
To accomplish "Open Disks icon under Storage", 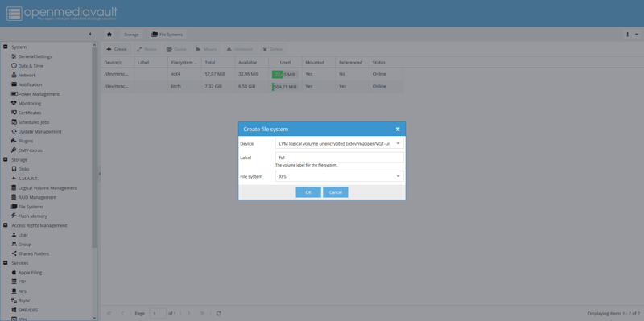I will [14, 169].
